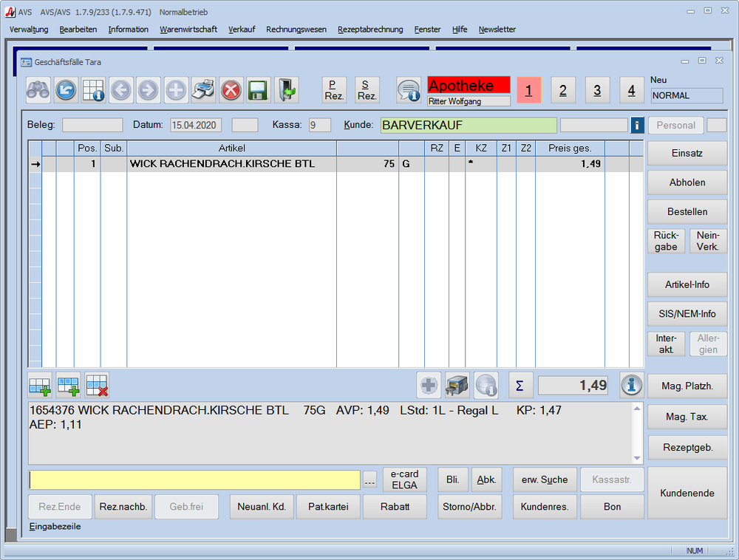Delete table row with red X grid icon

(x=97, y=385)
